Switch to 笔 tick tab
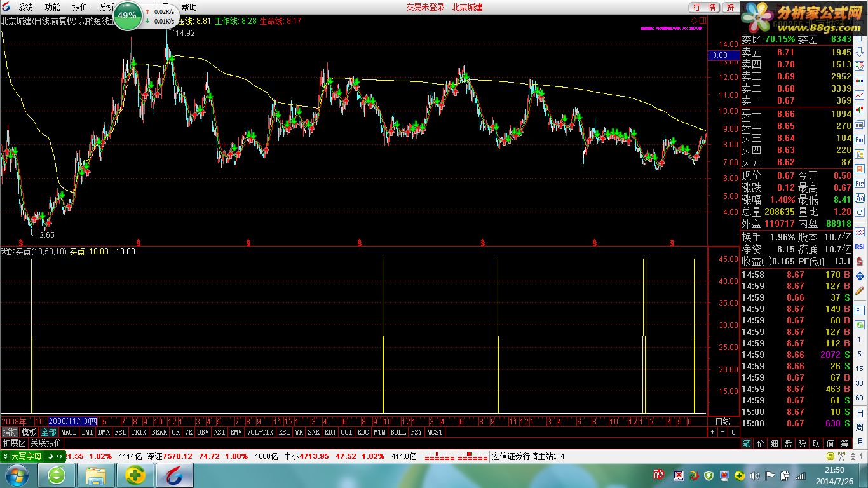Image resolution: width=868 pixels, height=488 pixels. 747,444
